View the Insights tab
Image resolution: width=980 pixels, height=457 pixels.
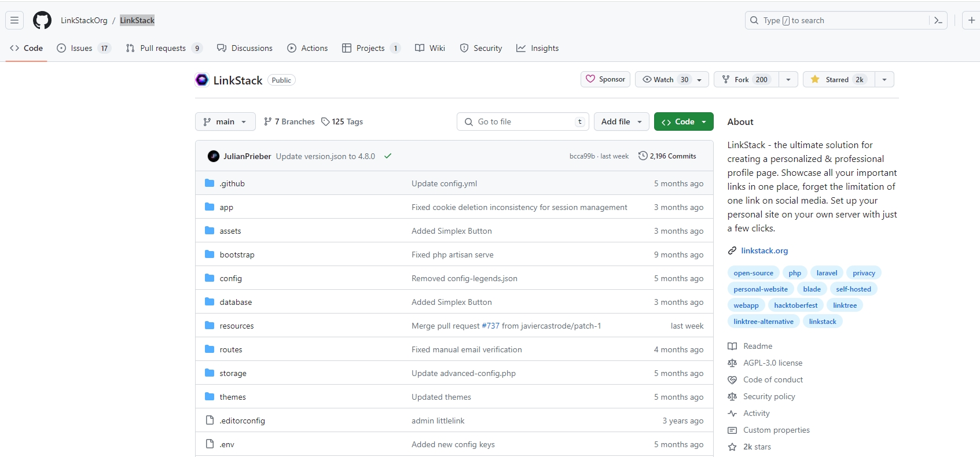pyautogui.click(x=537, y=48)
